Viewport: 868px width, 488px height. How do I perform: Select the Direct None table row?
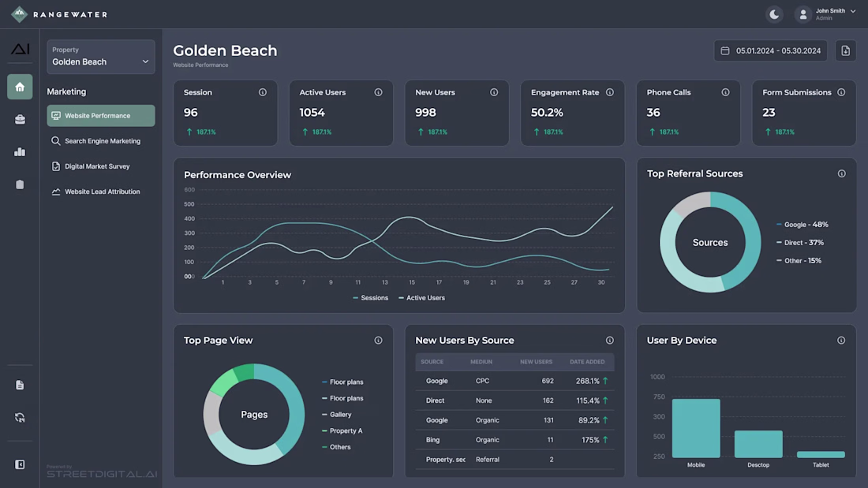click(514, 400)
